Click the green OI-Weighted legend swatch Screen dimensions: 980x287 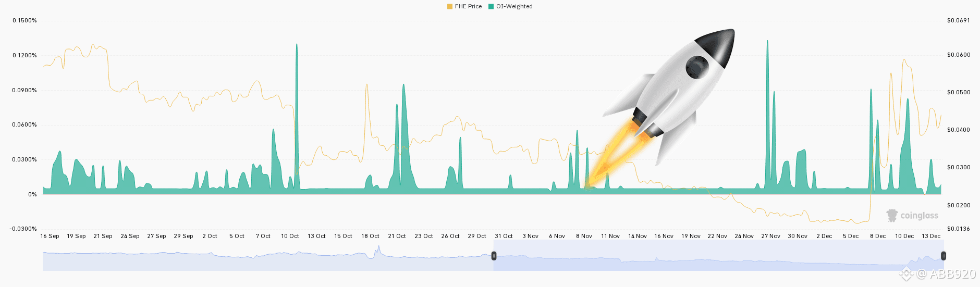pos(491,6)
